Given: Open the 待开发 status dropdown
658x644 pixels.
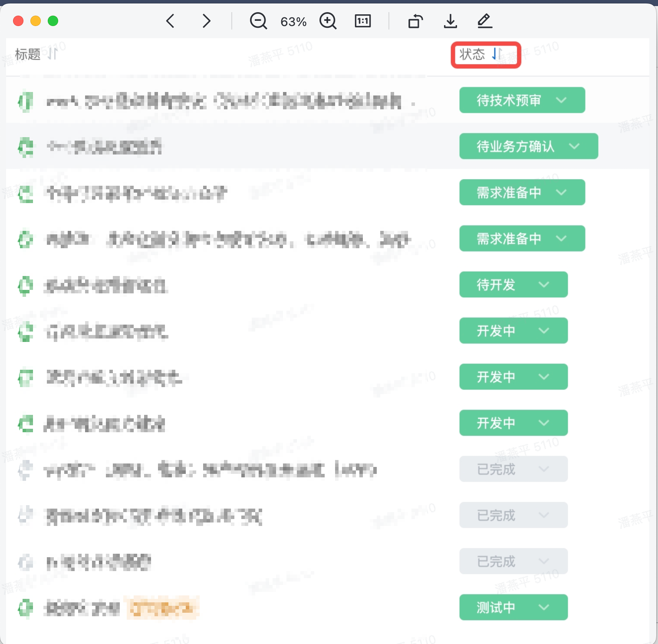Looking at the screenshot, I should [513, 285].
